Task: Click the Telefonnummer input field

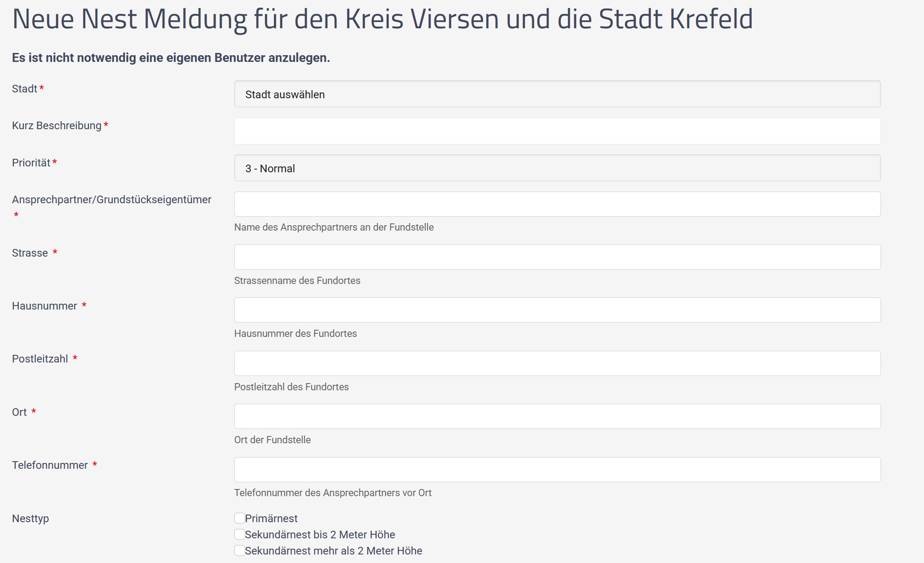Action: tap(557, 470)
